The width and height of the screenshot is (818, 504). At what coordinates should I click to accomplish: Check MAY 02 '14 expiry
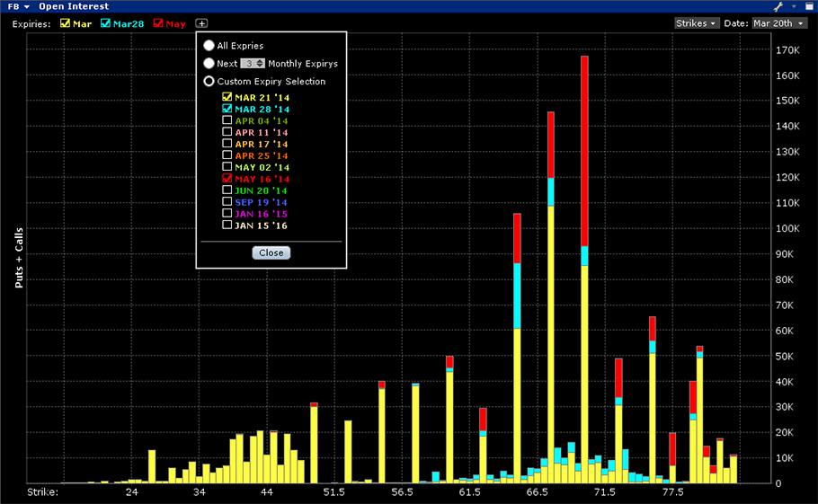(x=227, y=167)
